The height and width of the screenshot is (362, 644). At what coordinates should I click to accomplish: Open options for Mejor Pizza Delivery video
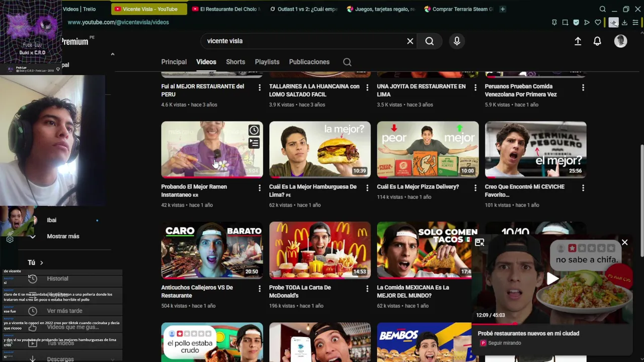pos(475,188)
